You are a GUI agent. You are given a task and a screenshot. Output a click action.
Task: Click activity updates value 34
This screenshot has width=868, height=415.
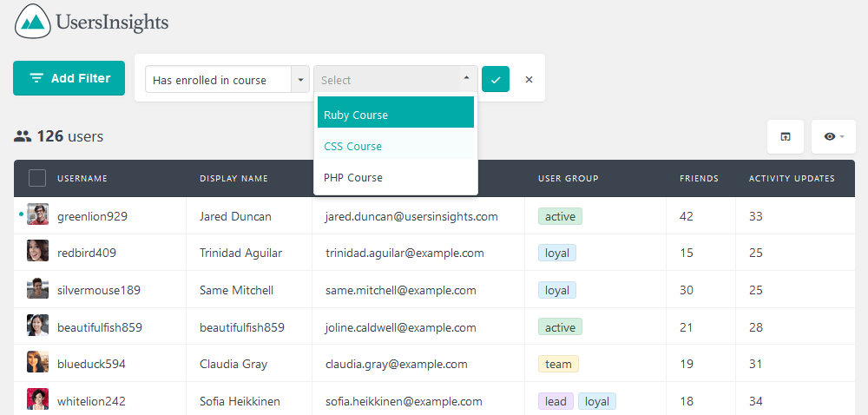point(756,401)
